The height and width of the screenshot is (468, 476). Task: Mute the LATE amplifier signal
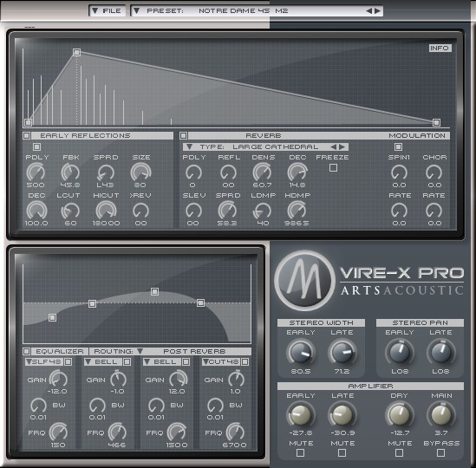pos(342,452)
